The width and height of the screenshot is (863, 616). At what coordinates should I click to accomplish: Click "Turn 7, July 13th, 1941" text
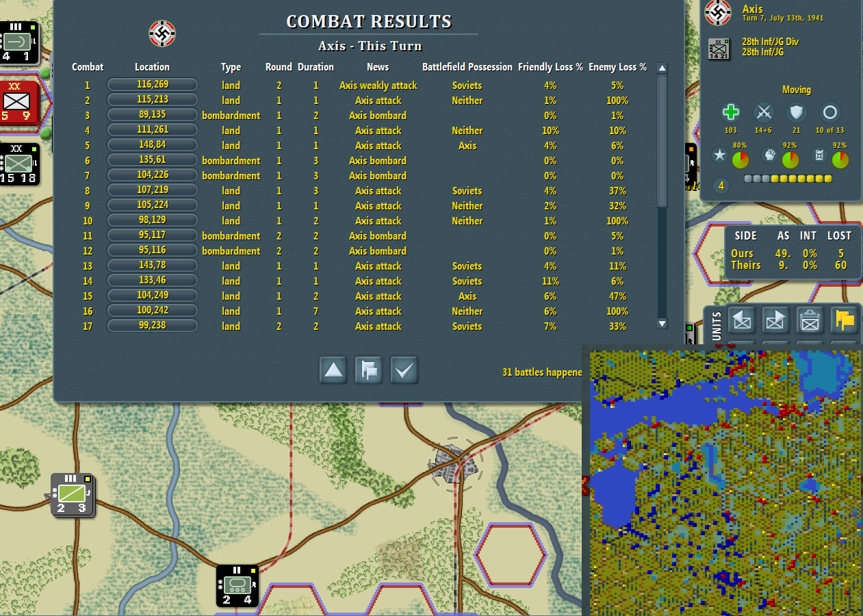(x=783, y=18)
